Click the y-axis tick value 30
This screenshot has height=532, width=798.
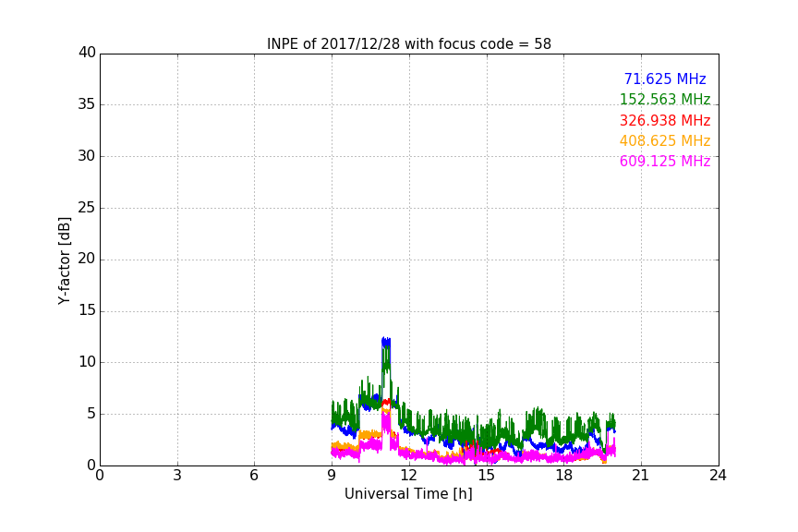[x=87, y=156]
